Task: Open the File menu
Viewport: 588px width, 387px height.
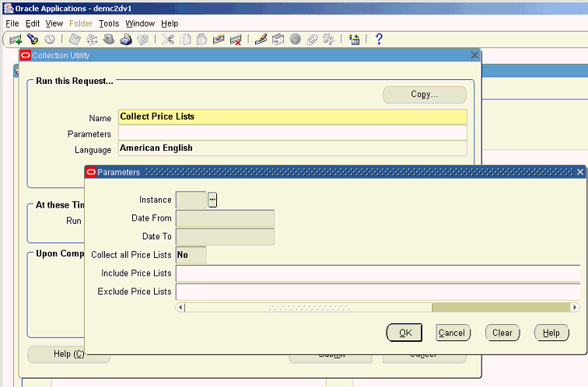Action: coord(12,23)
